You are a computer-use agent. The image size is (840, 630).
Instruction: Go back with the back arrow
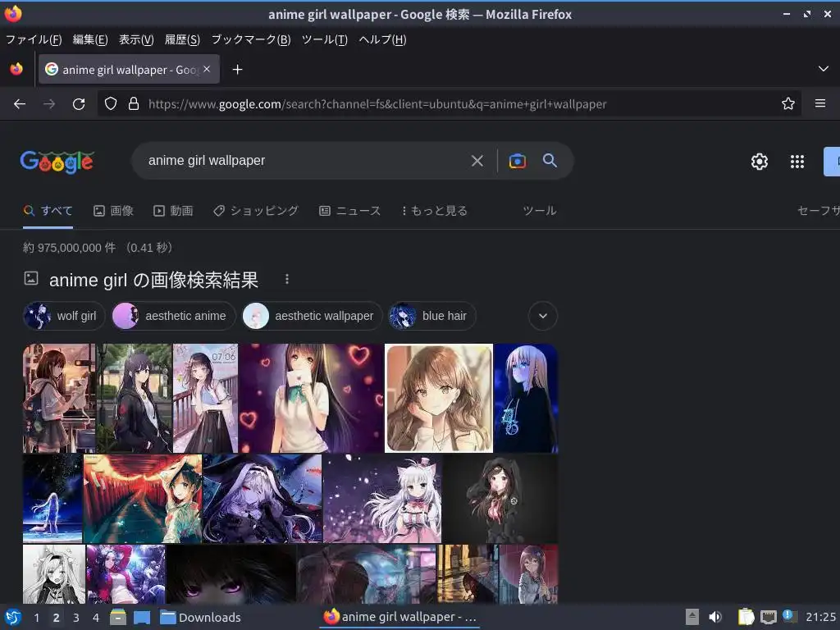pyautogui.click(x=20, y=104)
